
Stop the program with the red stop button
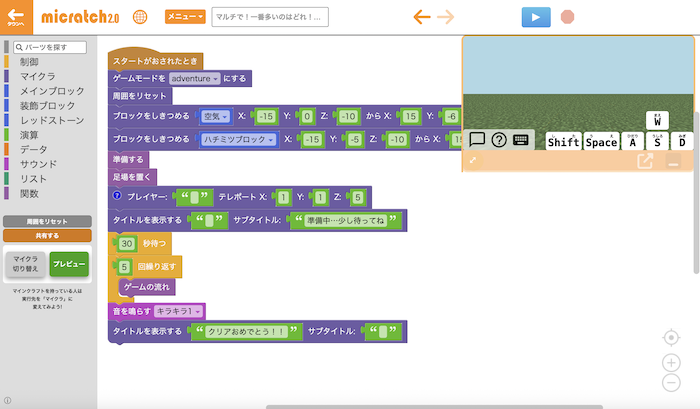pyautogui.click(x=567, y=17)
